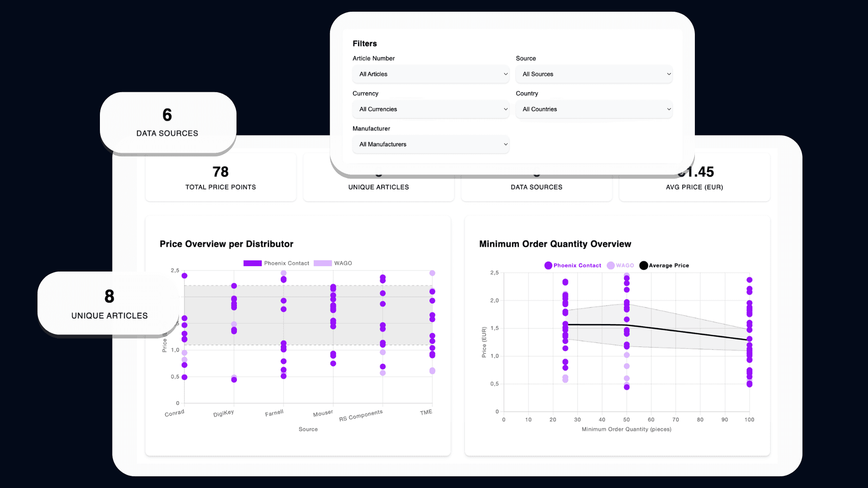Click the purple Phoenix Contact legend swatch
Viewport: 868px width, 488px height.
click(x=252, y=263)
